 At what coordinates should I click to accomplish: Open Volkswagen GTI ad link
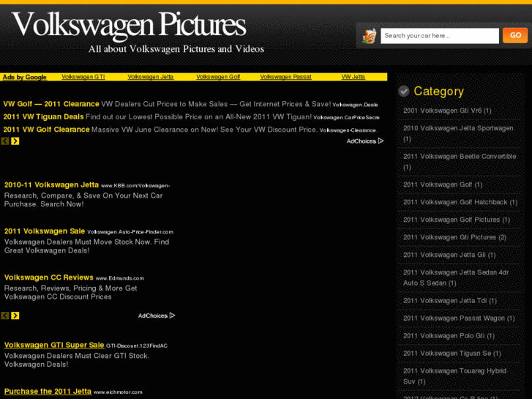pos(83,77)
